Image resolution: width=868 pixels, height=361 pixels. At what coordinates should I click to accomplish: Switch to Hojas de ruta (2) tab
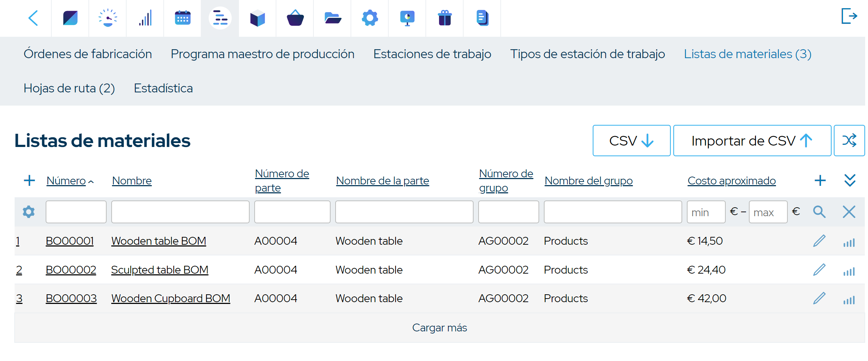click(69, 88)
